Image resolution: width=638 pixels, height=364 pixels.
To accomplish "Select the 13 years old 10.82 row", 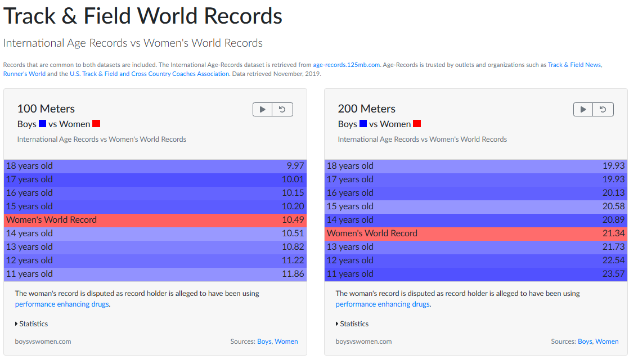I will [155, 247].
